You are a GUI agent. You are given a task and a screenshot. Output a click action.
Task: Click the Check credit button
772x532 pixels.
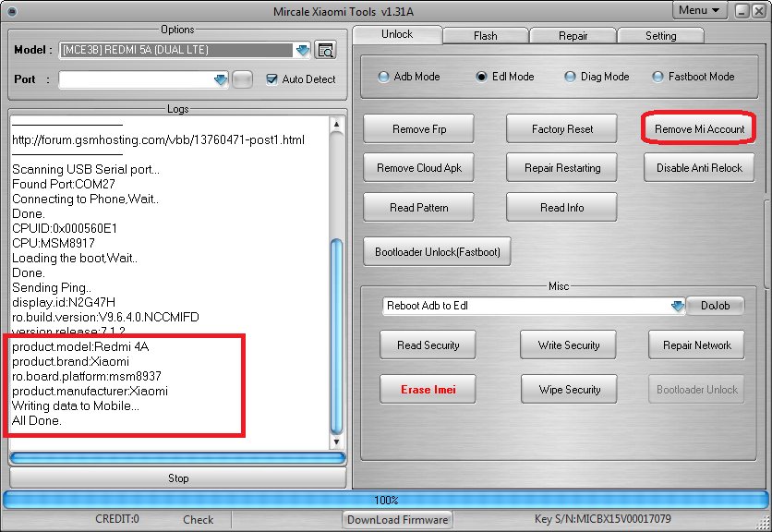point(198,520)
